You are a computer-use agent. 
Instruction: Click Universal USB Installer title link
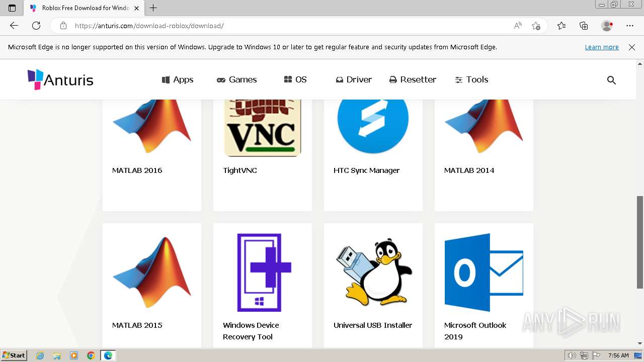point(373,325)
